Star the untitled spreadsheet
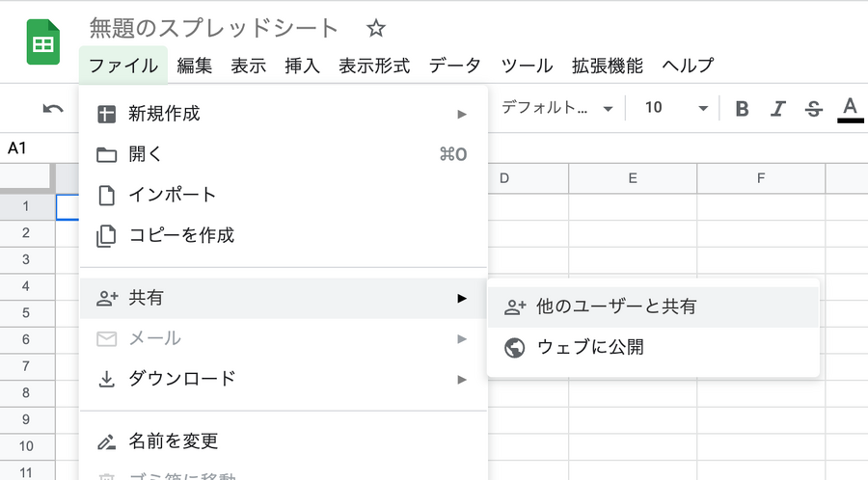The image size is (868, 480). 376,28
